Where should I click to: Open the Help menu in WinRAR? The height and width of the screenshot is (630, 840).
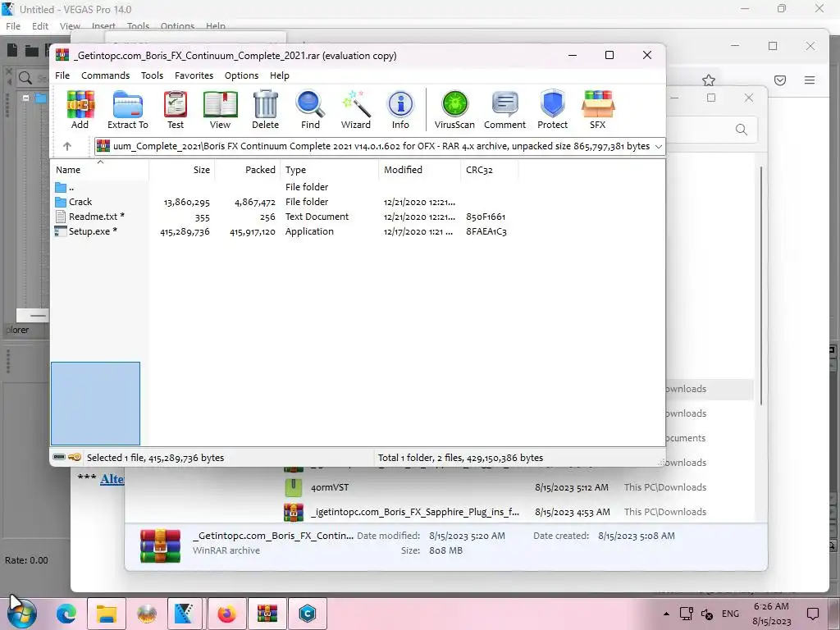(280, 75)
